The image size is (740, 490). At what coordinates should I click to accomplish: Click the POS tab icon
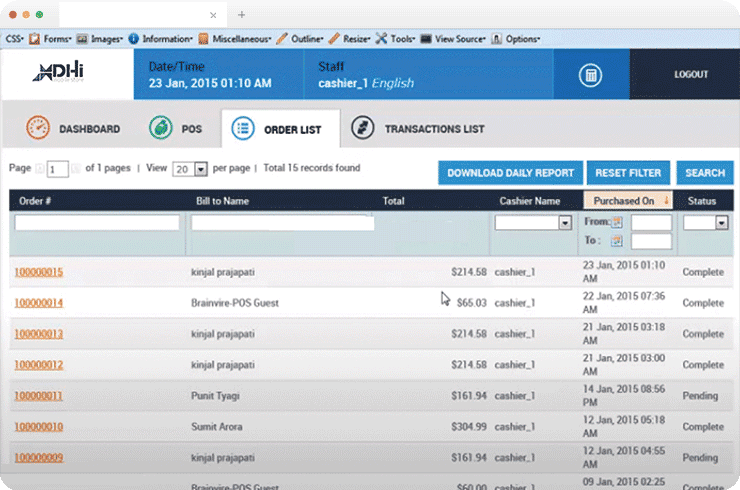coord(158,129)
